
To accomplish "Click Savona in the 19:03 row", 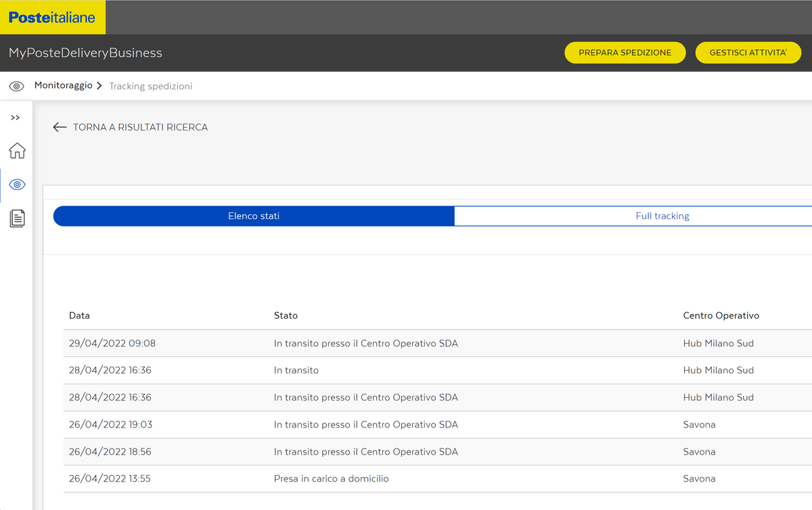I will (x=700, y=425).
